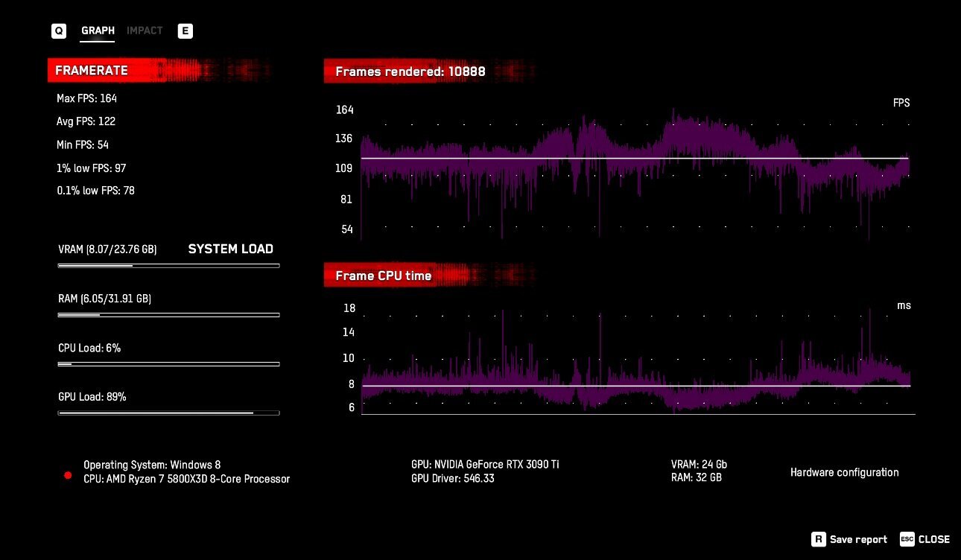Click the ms unit label on graph

pos(904,305)
